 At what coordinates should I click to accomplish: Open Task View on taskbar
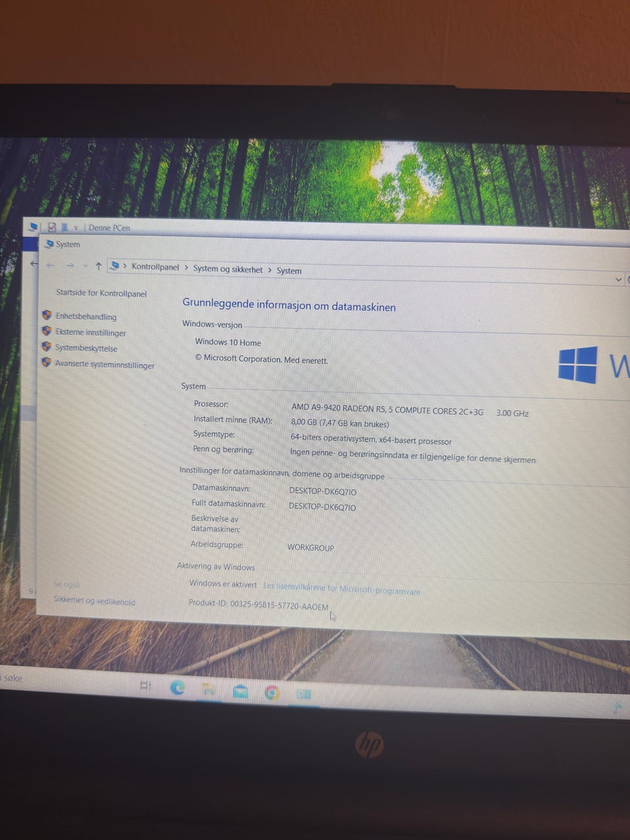point(146,686)
